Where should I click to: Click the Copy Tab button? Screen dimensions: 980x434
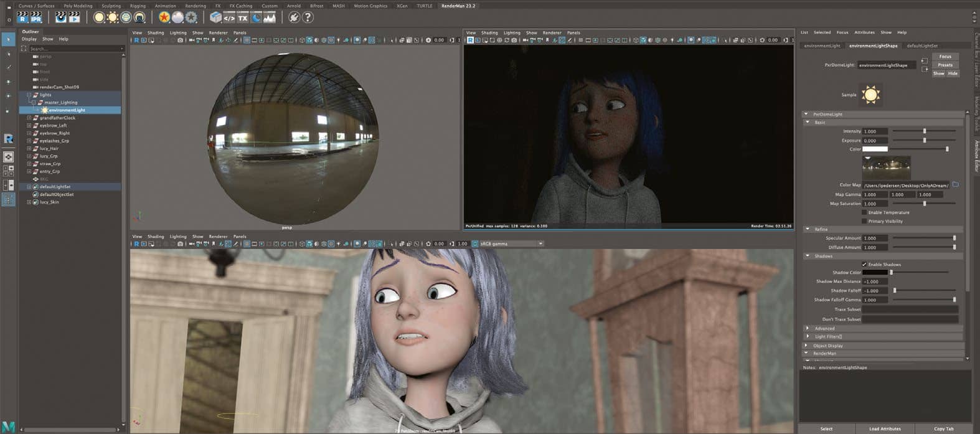pyautogui.click(x=943, y=428)
